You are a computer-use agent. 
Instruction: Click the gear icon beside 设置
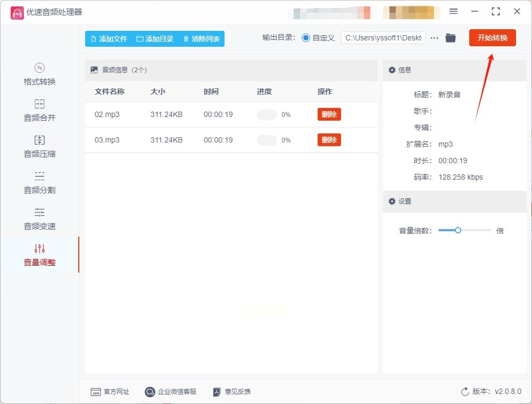[392, 201]
